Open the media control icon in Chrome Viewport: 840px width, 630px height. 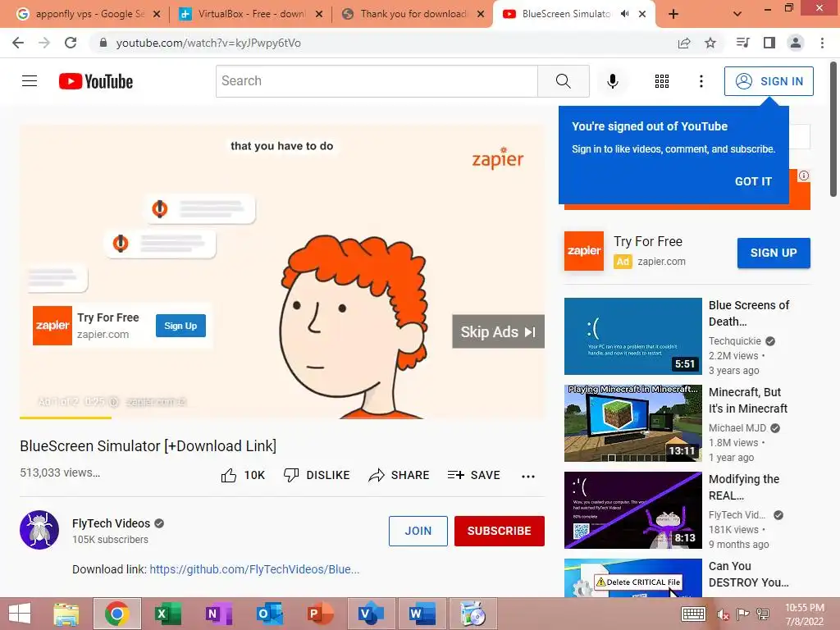point(743,43)
